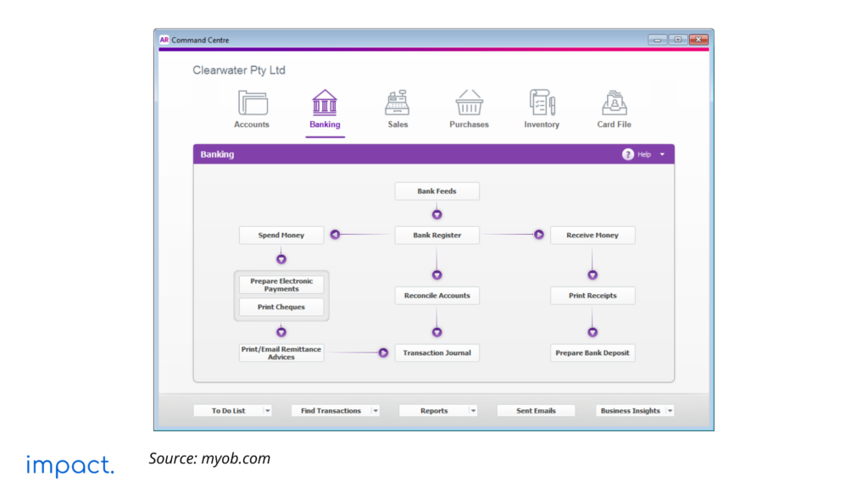
Task: Open the Transaction Journal
Action: pyautogui.click(x=437, y=353)
